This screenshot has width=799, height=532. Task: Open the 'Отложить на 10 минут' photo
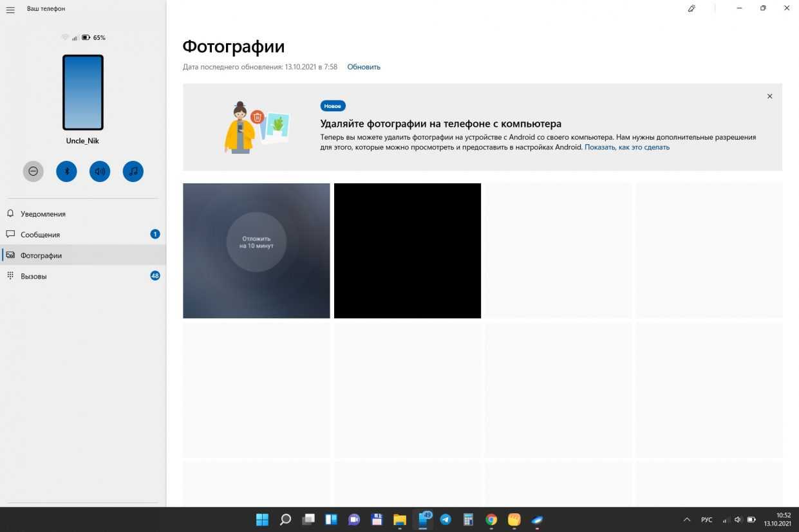(x=256, y=251)
